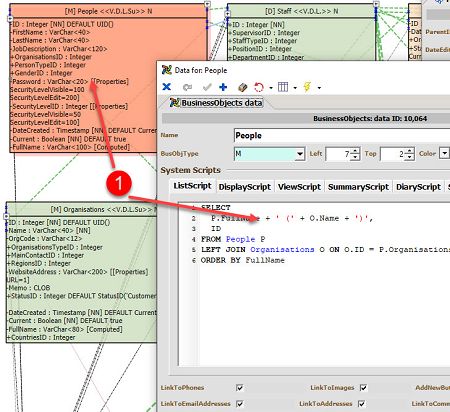The height and width of the screenshot is (412, 450).
Task: Click the Data for People window icon
Action: pos(167,70)
